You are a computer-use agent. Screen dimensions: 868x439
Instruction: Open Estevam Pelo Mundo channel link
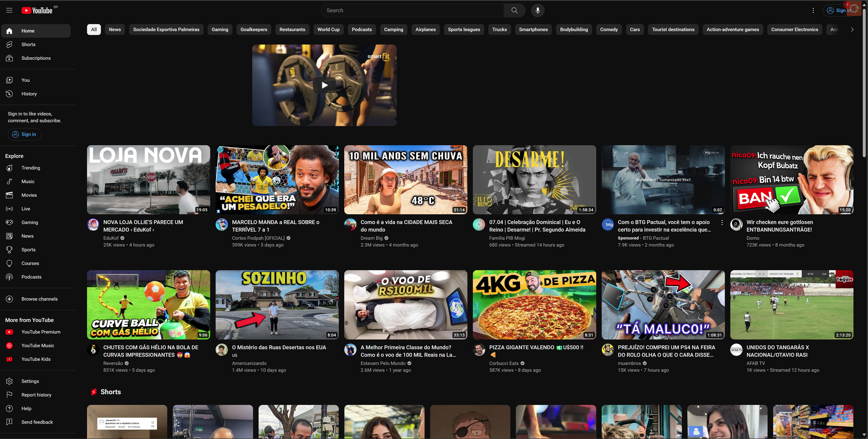coord(383,363)
